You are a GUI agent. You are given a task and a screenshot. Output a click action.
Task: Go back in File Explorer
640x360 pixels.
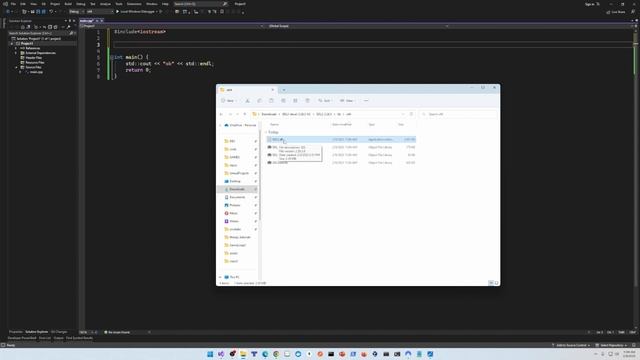(x=222, y=114)
